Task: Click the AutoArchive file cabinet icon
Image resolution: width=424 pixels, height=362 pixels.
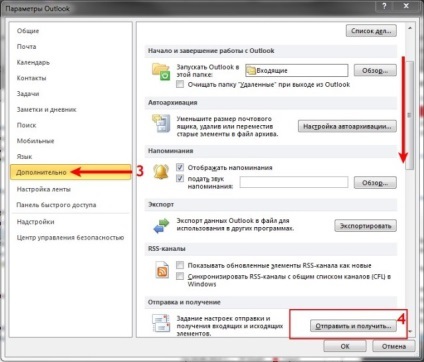Action: 161,124
